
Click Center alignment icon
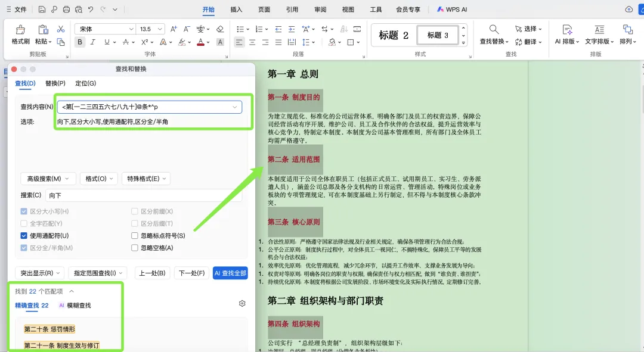(x=252, y=42)
